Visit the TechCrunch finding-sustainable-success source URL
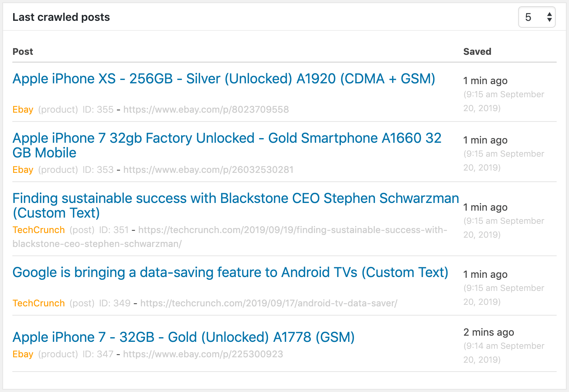 point(293,230)
